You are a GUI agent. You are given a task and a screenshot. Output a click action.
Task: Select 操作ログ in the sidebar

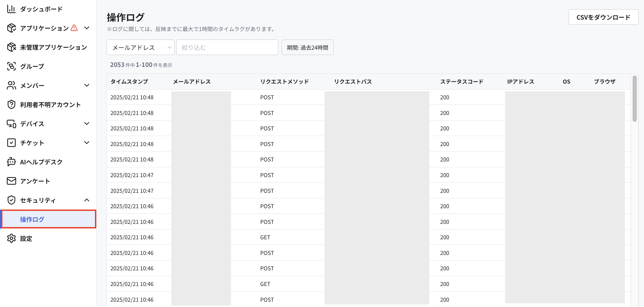(x=49, y=219)
